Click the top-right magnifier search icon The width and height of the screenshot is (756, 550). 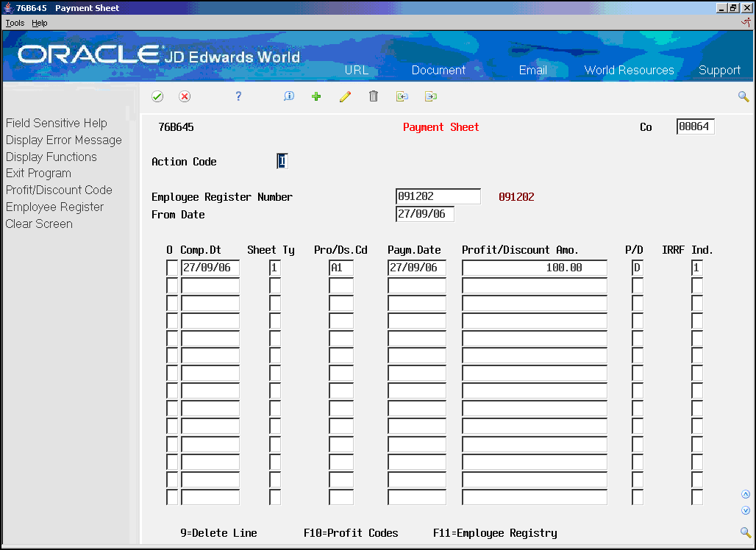743,96
